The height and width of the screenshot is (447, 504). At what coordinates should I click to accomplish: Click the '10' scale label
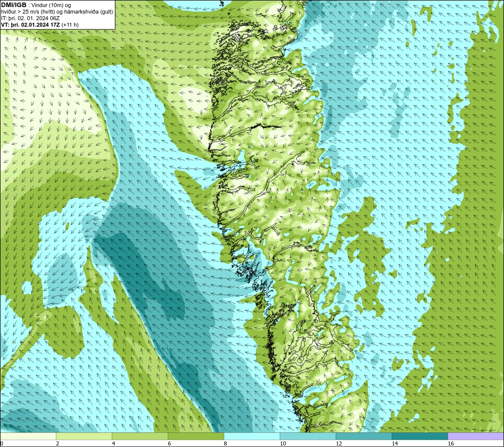click(x=283, y=443)
